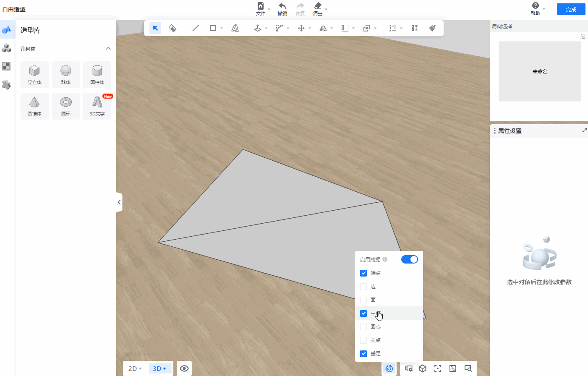Open the 3D view mode dropdown
Image resolution: width=588 pixels, height=376 pixels.
(160, 368)
